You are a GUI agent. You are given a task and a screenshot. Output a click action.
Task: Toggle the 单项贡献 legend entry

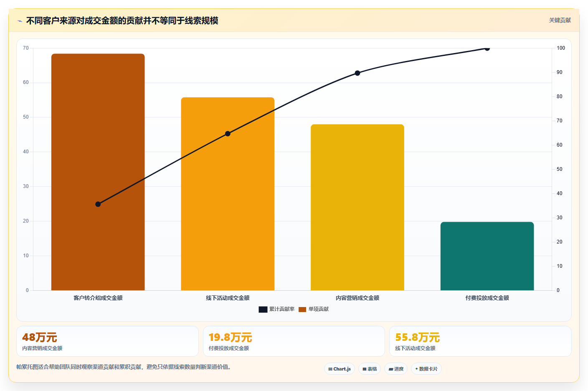click(x=314, y=309)
